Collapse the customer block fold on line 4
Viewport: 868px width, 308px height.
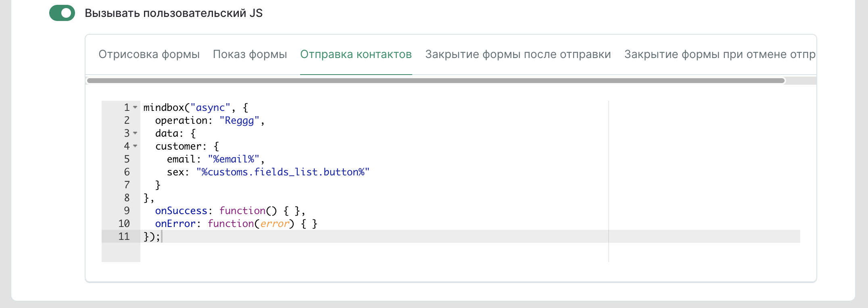[x=135, y=146]
